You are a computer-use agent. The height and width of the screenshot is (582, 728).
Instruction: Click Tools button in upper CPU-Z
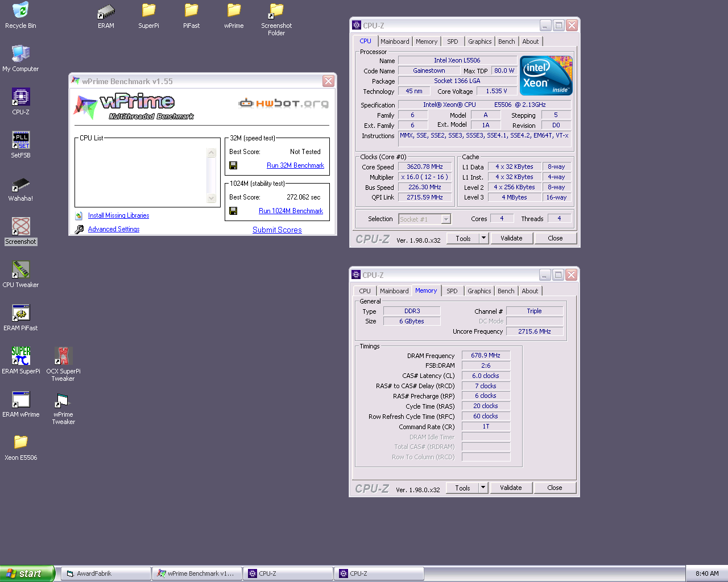tap(463, 239)
